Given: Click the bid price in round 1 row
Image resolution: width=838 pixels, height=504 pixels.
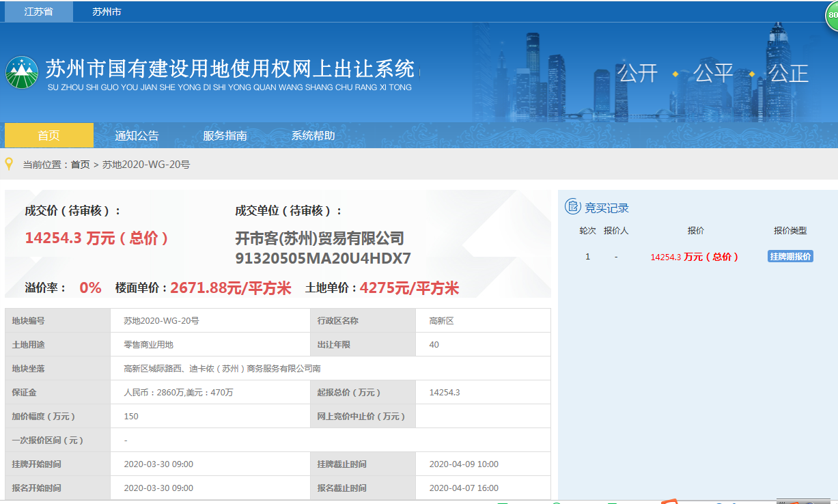Looking at the screenshot, I should 695,257.
